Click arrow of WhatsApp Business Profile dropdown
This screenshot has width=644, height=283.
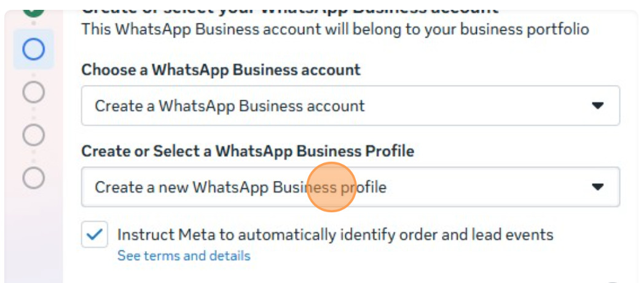597,187
